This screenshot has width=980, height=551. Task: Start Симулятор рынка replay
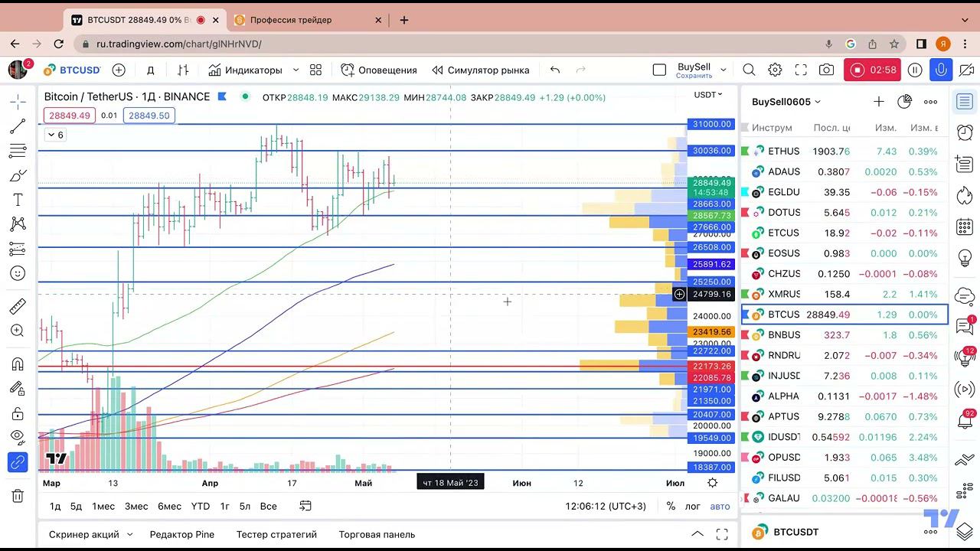tap(480, 70)
